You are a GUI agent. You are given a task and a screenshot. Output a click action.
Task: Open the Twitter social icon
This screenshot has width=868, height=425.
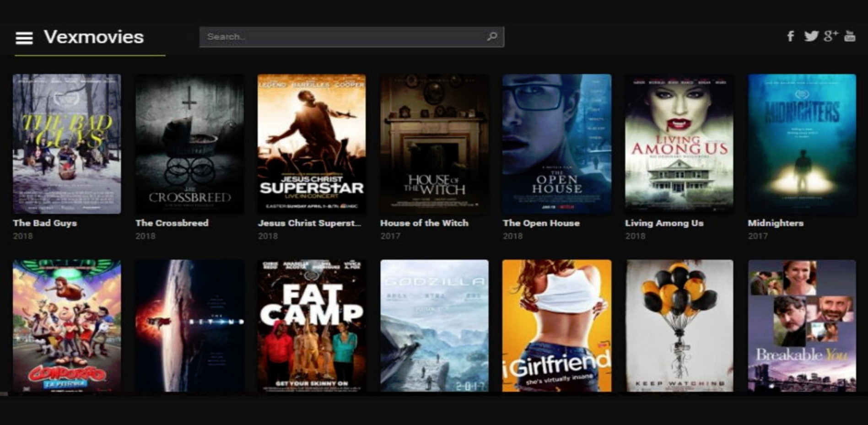coord(811,36)
